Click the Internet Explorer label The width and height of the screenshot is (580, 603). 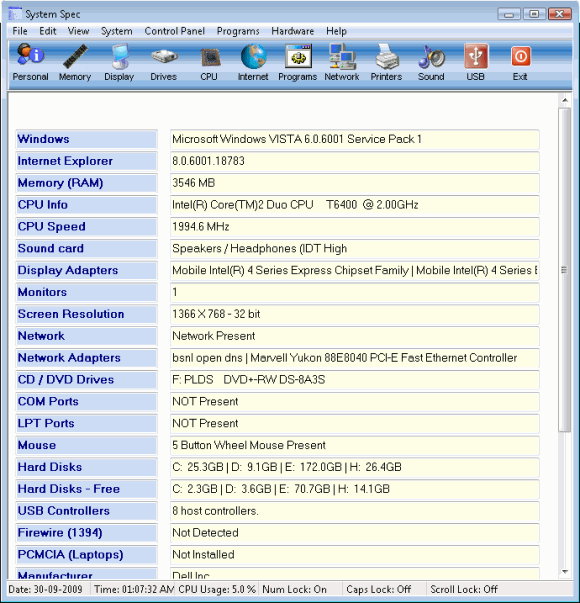(x=87, y=161)
